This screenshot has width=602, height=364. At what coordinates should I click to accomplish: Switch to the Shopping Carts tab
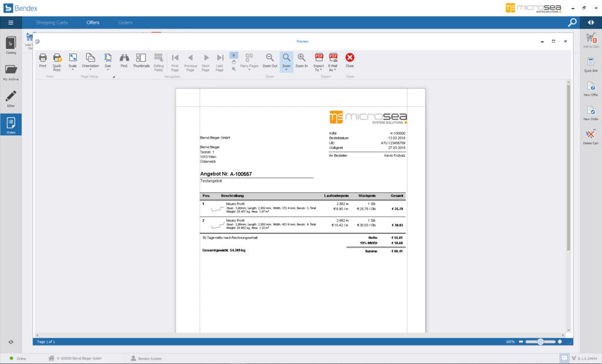click(x=52, y=21)
